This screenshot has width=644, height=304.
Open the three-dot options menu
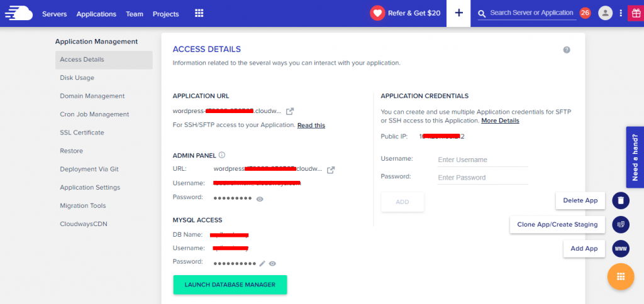coord(621,13)
